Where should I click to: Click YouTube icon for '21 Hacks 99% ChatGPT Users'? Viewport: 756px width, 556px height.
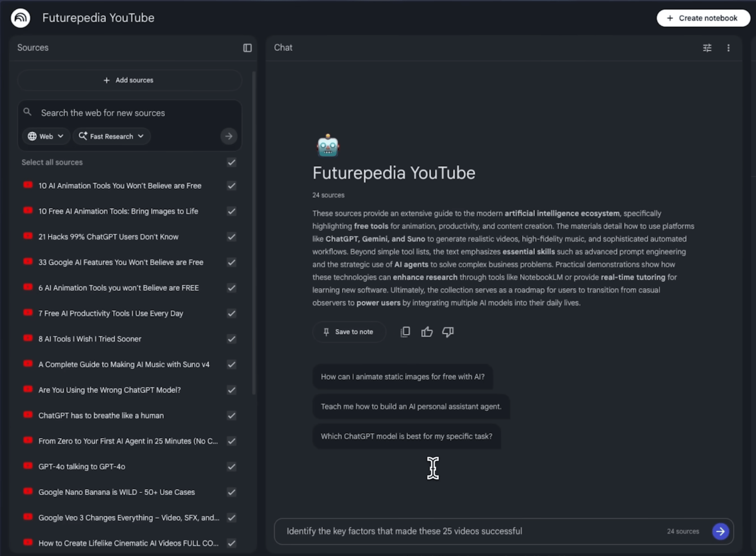28,236
